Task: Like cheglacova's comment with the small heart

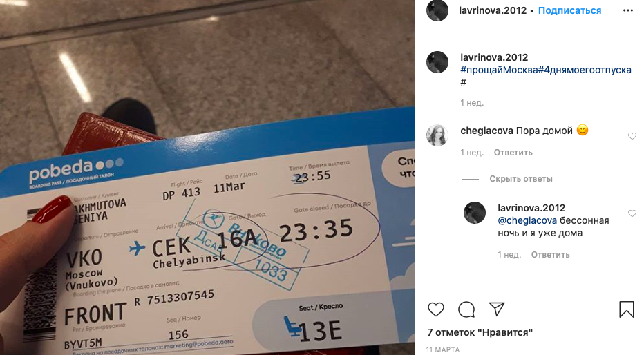Action: point(632,136)
